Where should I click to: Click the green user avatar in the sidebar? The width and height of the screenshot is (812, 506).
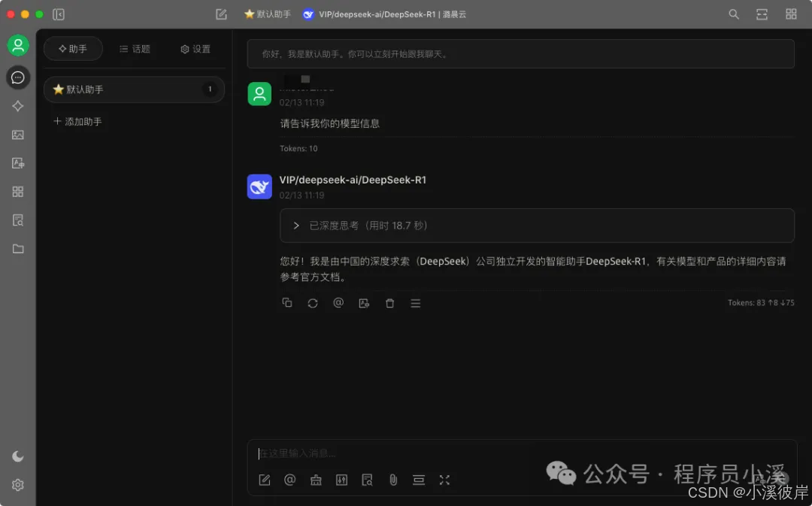18,46
